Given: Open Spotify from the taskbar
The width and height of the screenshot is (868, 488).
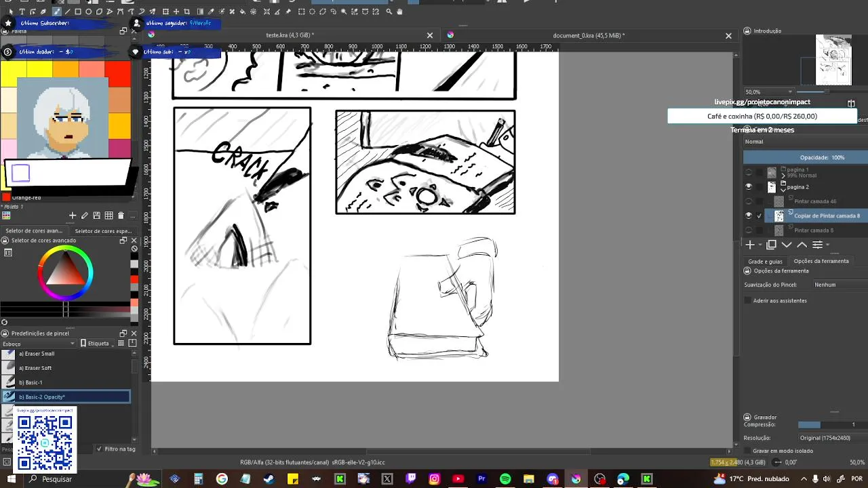Looking at the screenshot, I should tap(505, 479).
